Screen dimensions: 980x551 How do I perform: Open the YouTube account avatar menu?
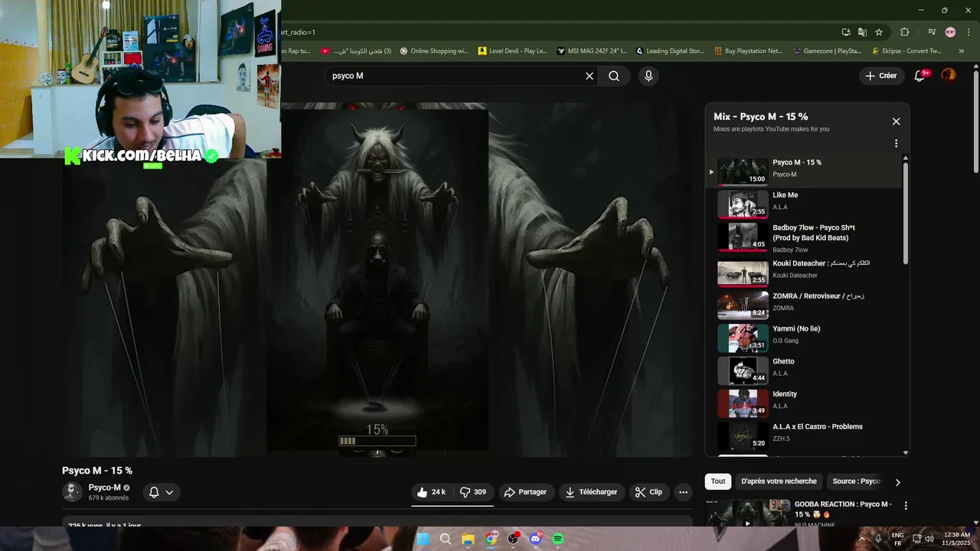949,75
